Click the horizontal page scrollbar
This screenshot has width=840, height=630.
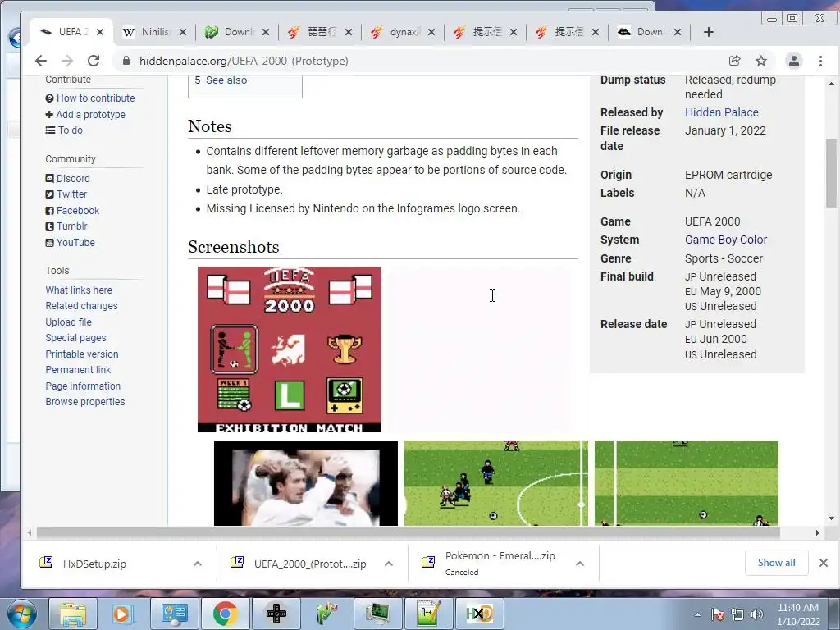coord(409,532)
